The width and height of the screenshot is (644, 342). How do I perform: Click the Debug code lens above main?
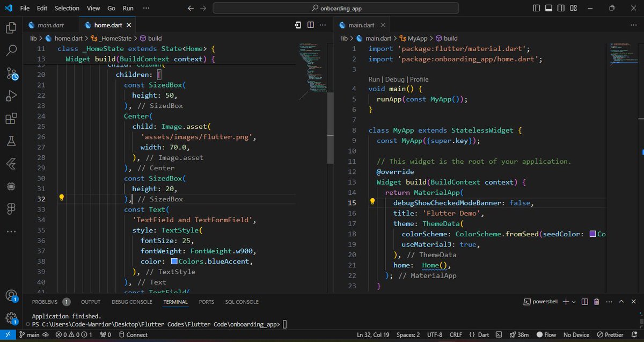tap(394, 79)
